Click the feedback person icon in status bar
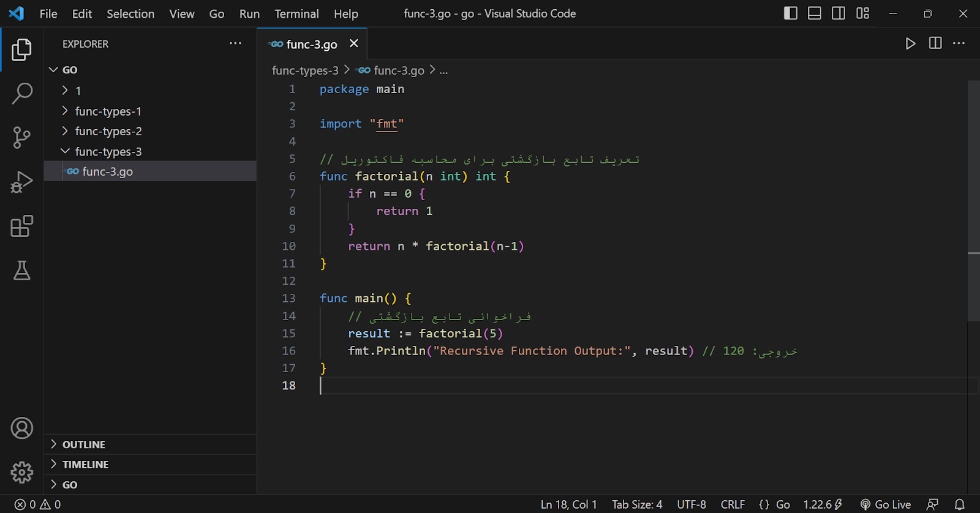Screen dimensions: 980x513 coord(932,504)
